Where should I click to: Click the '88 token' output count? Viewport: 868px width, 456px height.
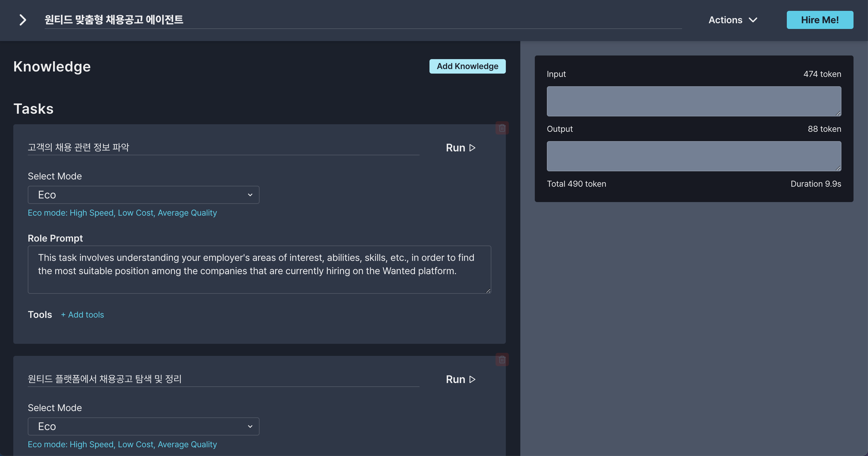pyautogui.click(x=824, y=129)
